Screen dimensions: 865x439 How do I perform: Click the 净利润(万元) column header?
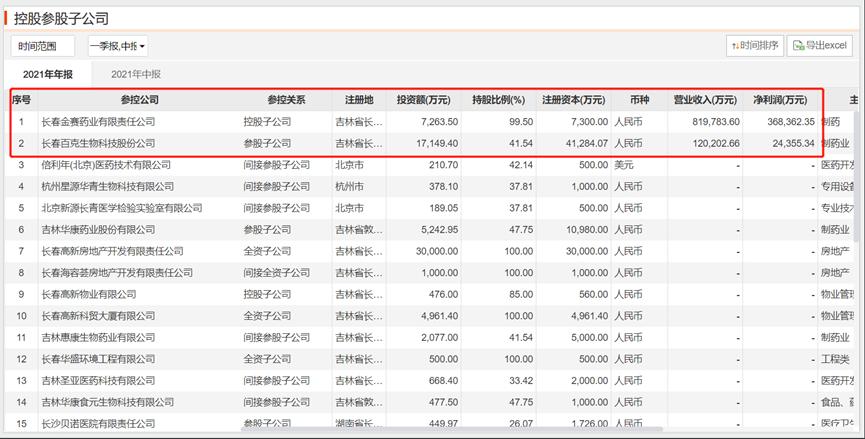pyautogui.click(x=780, y=100)
